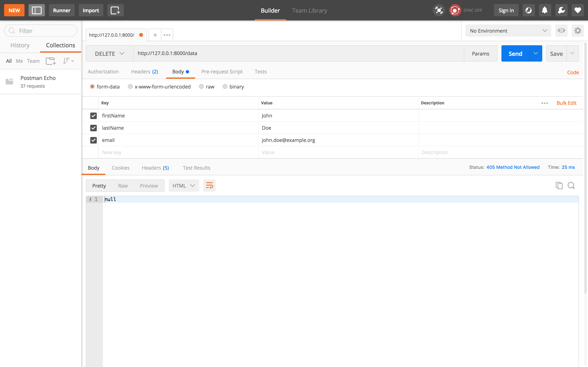Image resolution: width=588 pixels, height=367 pixels.
Task: Uncheck the firstName key checkbox
Action: pyautogui.click(x=93, y=116)
